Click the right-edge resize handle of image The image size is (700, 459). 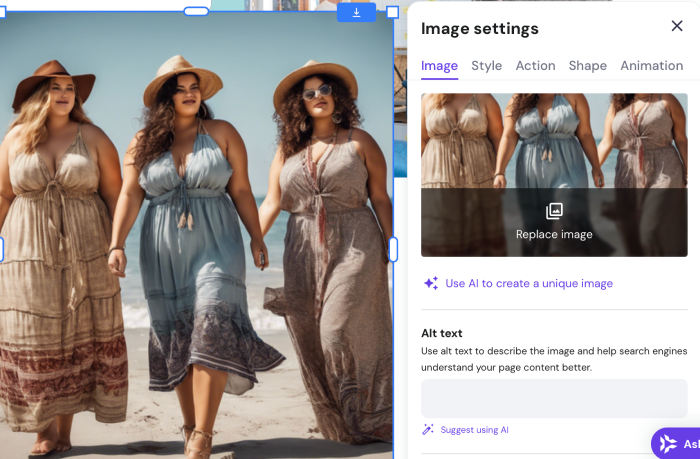pyautogui.click(x=393, y=250)
